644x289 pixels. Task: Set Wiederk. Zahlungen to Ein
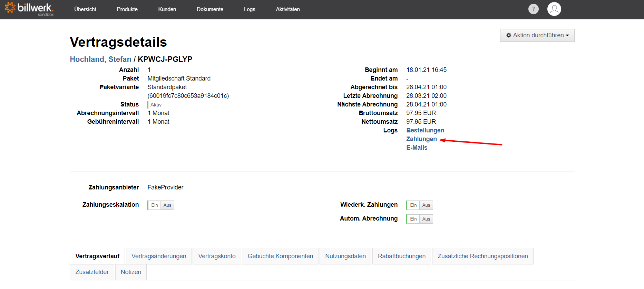coord(413,205)
